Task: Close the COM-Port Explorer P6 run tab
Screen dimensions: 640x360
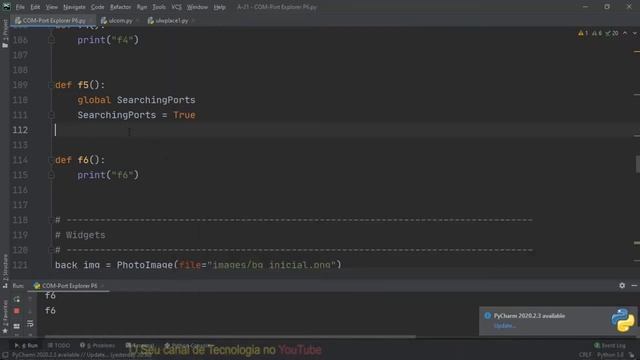Action: coord(102,286)
